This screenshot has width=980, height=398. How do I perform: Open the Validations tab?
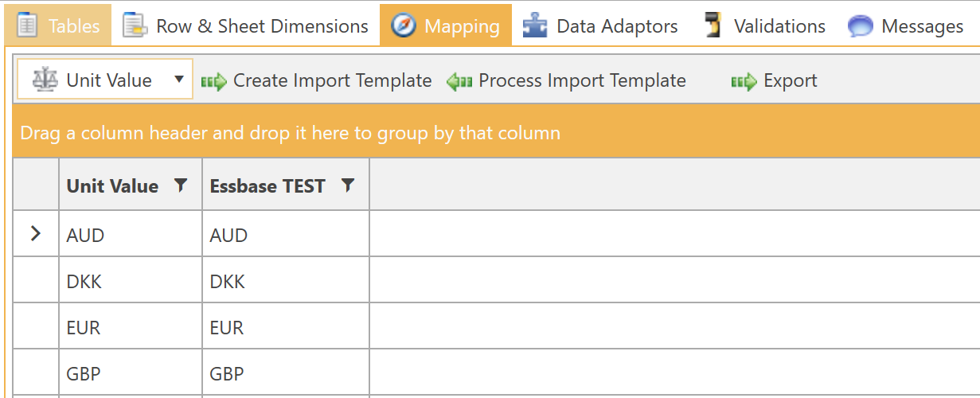779,26
